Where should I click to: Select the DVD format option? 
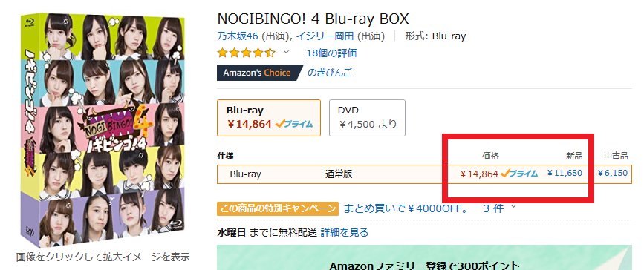click(x=367, y=118)
